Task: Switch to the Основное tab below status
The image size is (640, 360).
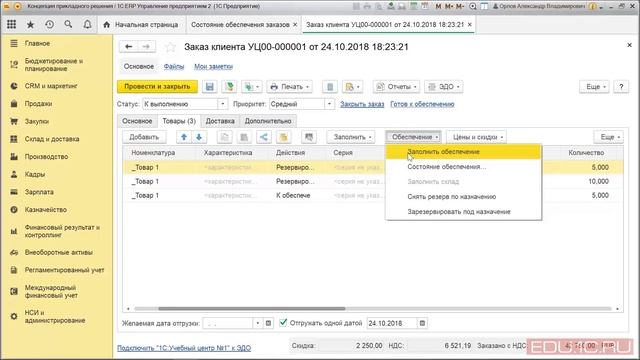Action: coord(137,121)
